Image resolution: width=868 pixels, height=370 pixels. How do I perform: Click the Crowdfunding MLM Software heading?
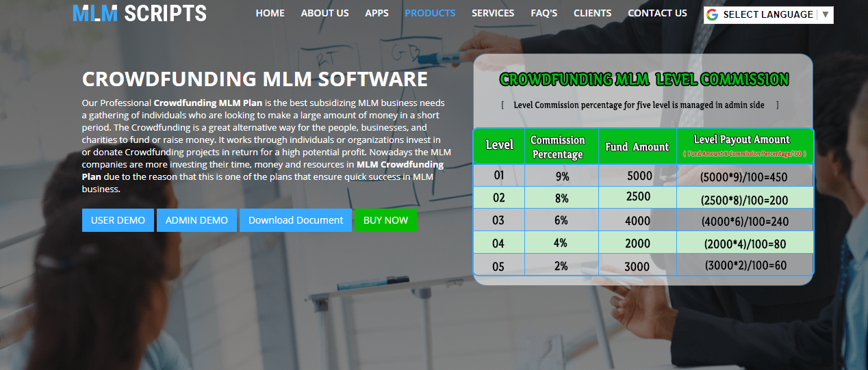(255, 79)
